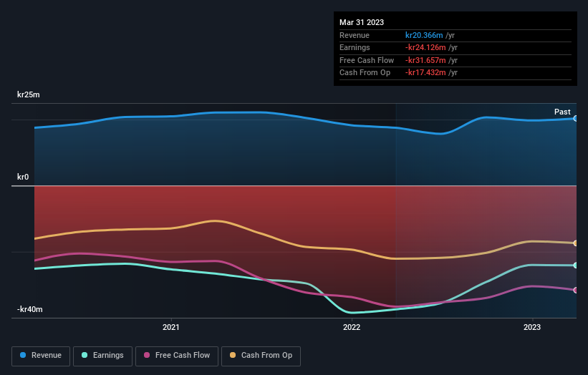The width and height of the screenshot is (588, 375).
Task: Toggle the Earnings legend button
Action: click(x=102, y=356)
